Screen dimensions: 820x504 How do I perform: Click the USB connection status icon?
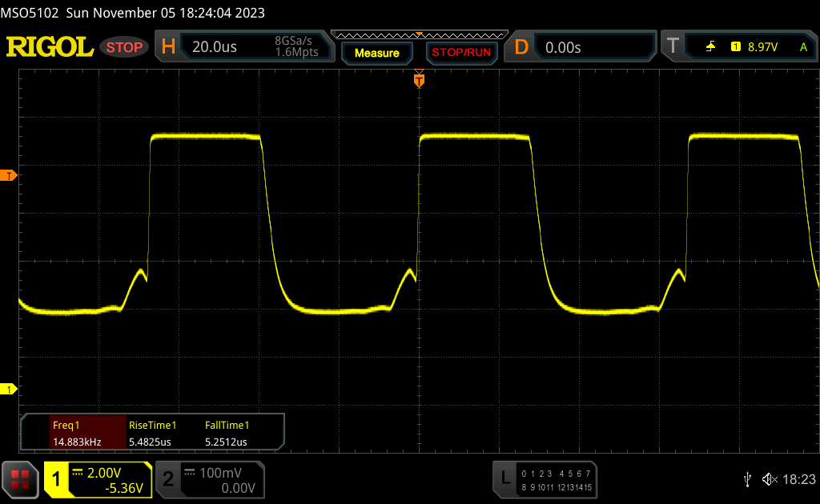coord(747,479)
